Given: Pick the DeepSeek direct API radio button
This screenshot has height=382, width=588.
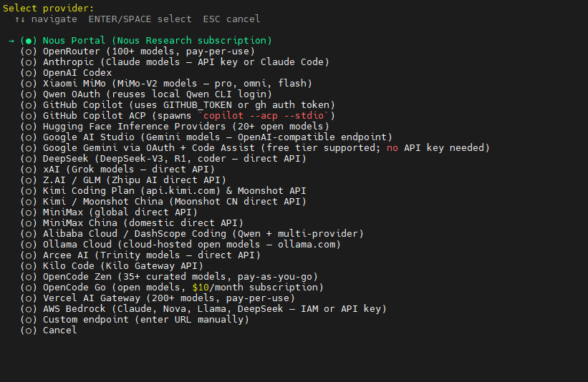Looking at the screenshot, I should [x=29, y=159].
